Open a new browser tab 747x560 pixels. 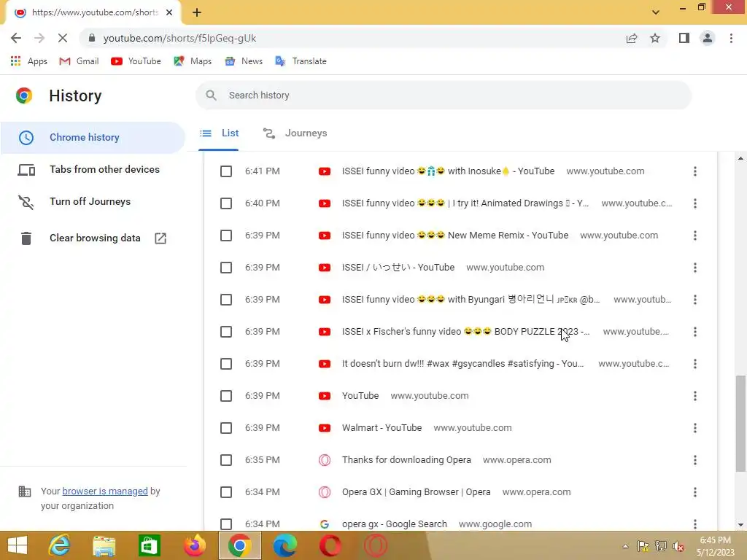click(x=197, y=12)
